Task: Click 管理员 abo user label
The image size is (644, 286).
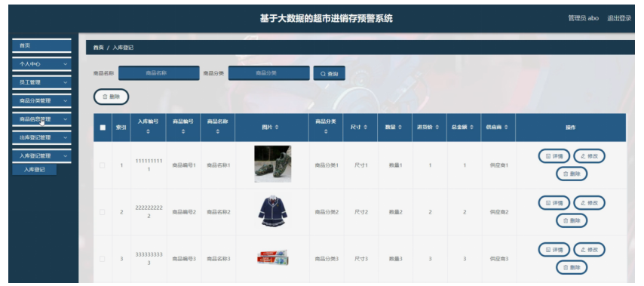Action: tap(583, 18)
